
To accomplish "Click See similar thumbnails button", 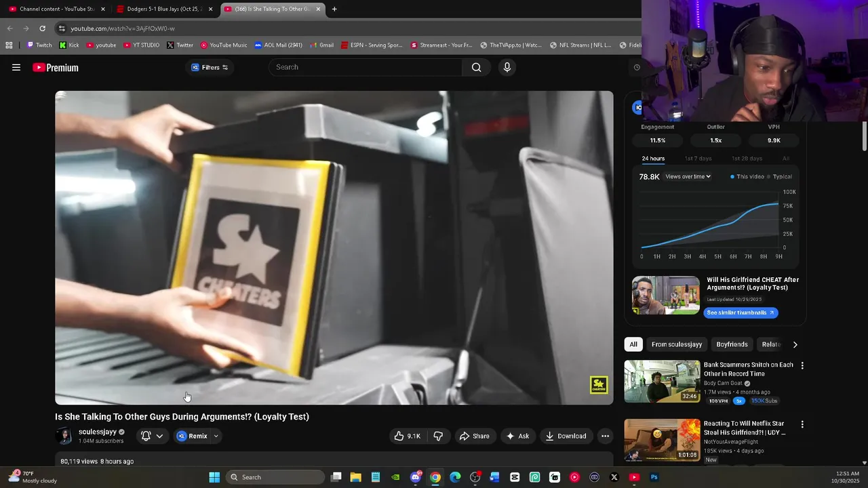I will click(741, 312).
